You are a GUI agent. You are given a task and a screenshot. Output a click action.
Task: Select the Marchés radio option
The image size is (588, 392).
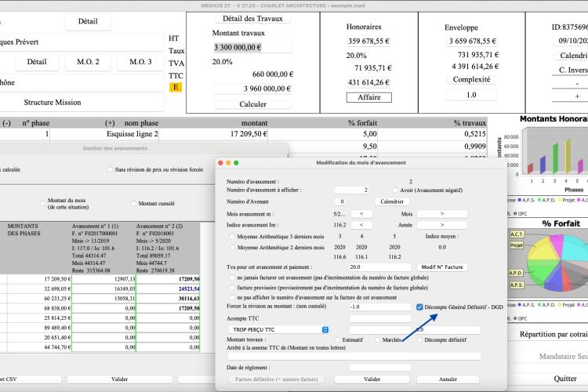[377, 339]
